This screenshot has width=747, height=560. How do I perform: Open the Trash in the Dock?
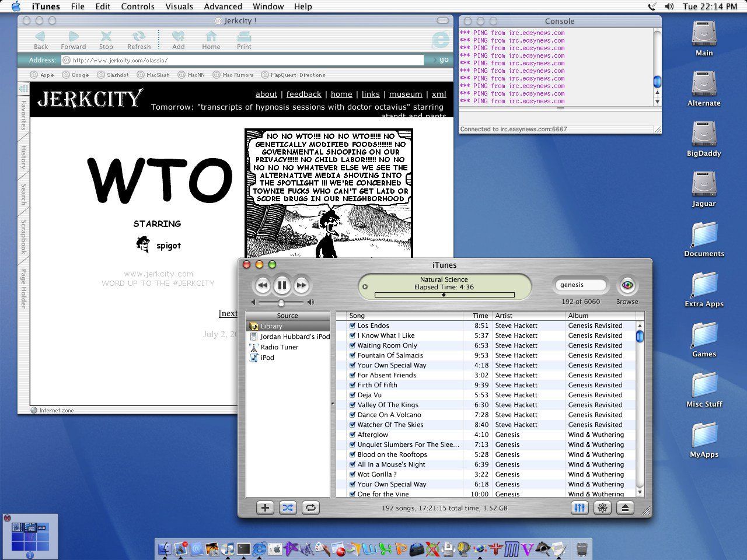pos(582,548)
